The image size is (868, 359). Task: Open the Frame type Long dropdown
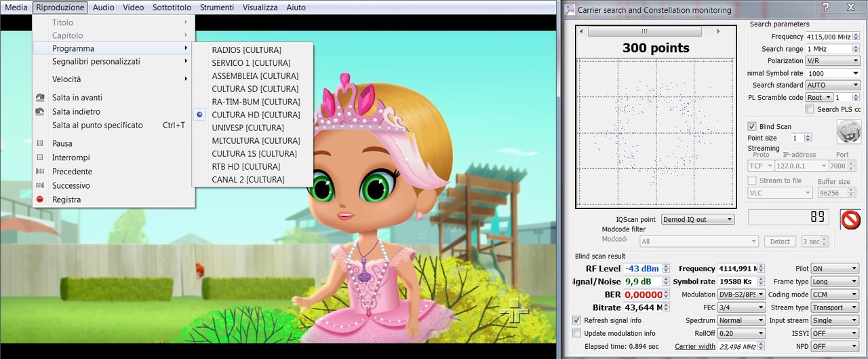tap(835, 282)
